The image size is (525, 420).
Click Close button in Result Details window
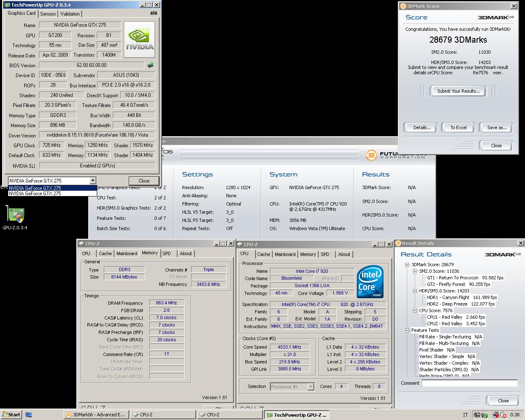pyautogui.click(x=503, y=401)
